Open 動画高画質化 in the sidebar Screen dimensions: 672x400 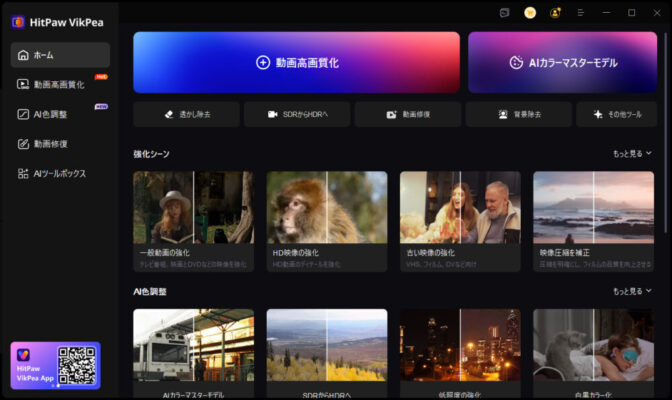coord(60,84)
